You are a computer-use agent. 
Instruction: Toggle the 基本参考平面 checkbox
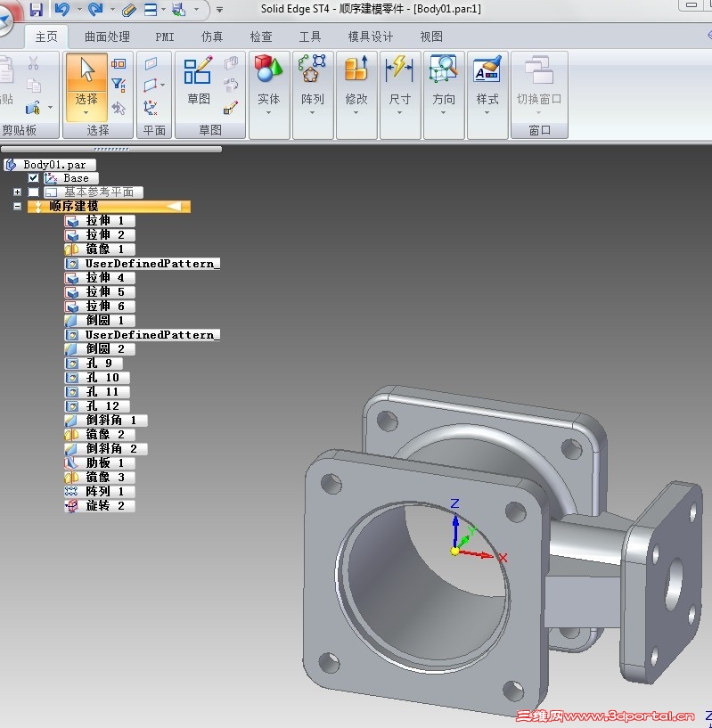[34, 192]
